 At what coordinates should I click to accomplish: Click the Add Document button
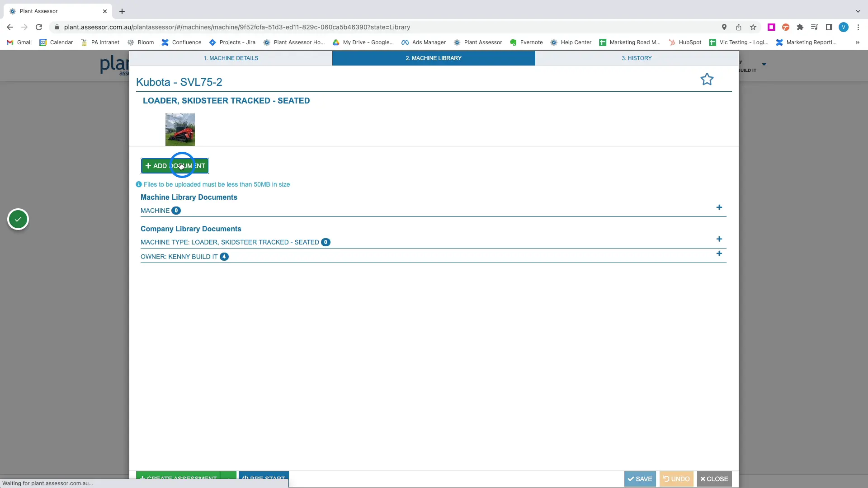pyautogui.click(x=175, y=166)
